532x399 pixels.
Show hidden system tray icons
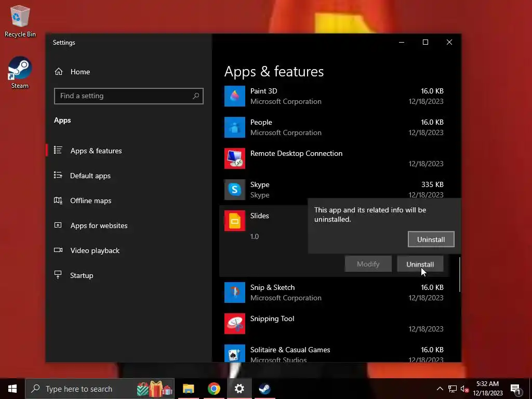pos(440,389)
